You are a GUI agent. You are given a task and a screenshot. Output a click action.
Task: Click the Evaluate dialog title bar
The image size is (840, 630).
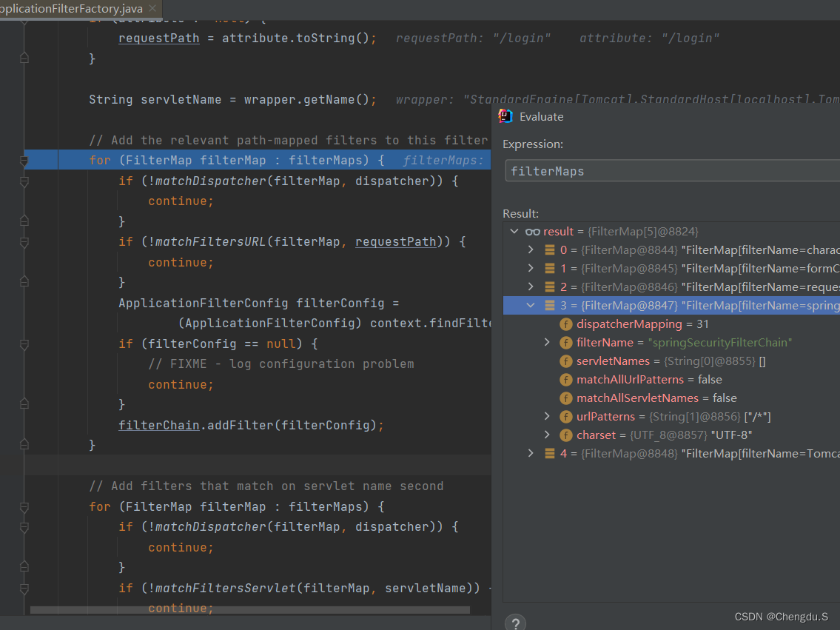point(665,116)
